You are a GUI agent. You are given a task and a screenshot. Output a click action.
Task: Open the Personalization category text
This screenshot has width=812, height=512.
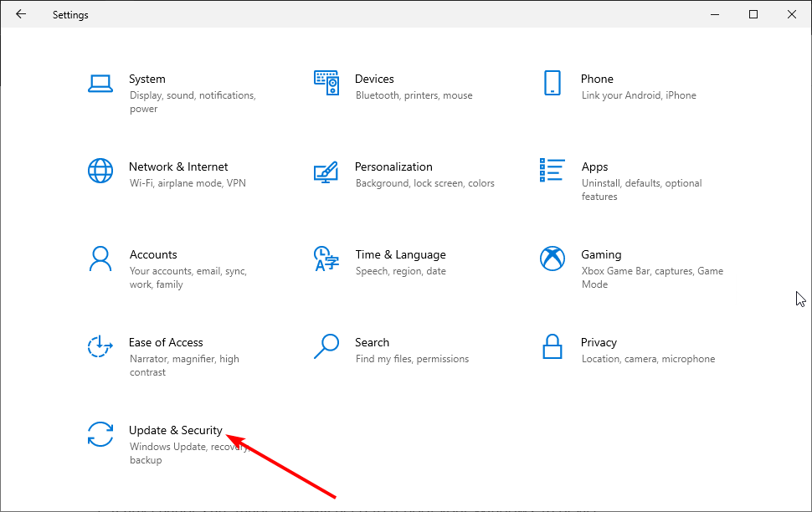point(393,166)
